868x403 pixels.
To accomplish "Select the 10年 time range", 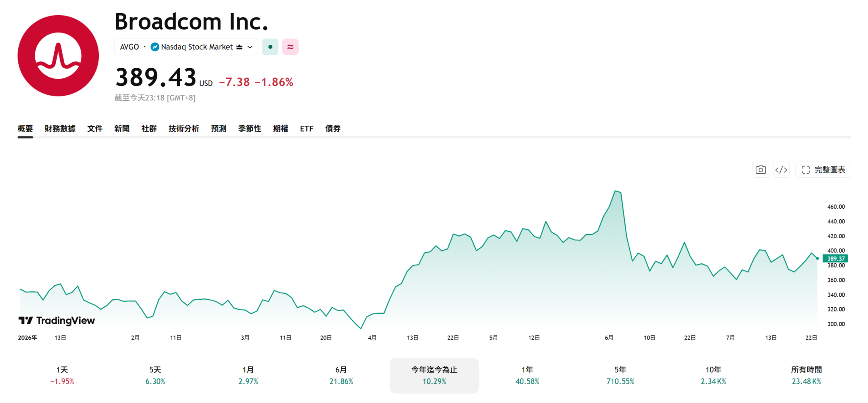I will click(x=713, y=375).
